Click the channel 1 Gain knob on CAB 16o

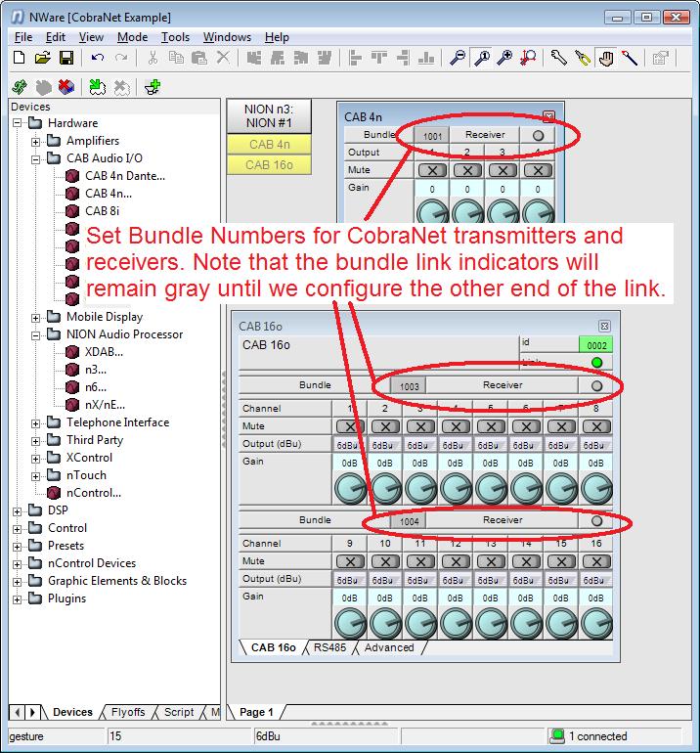tap(349, 488)
